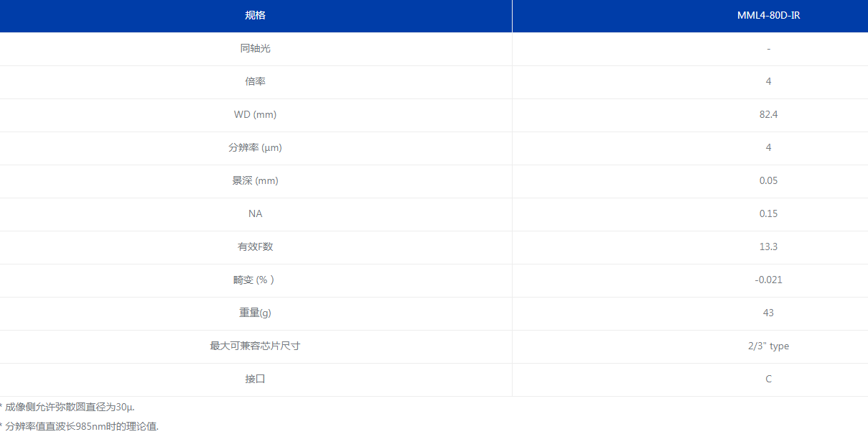Click the footnote about 波长985nm理论值

coord(79,426)
